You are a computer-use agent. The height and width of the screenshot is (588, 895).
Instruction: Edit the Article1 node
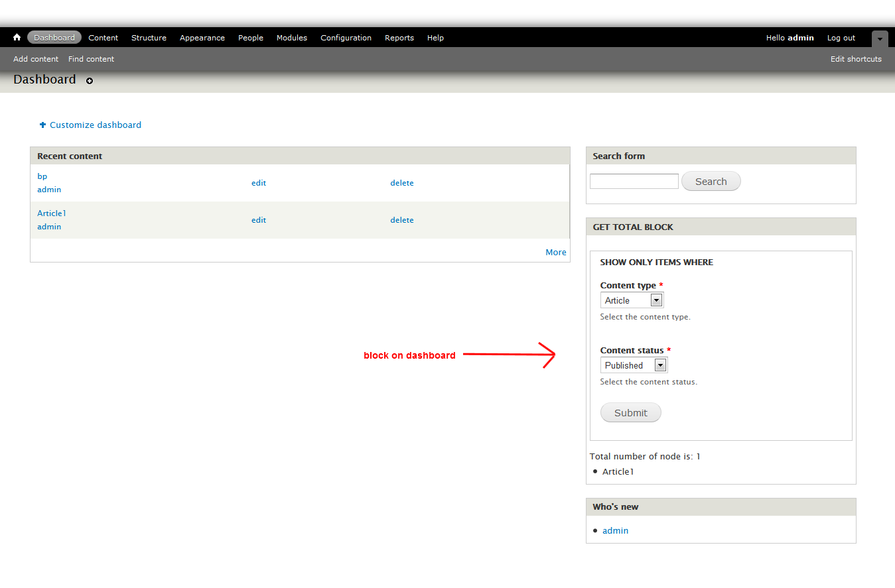(259, 219)
